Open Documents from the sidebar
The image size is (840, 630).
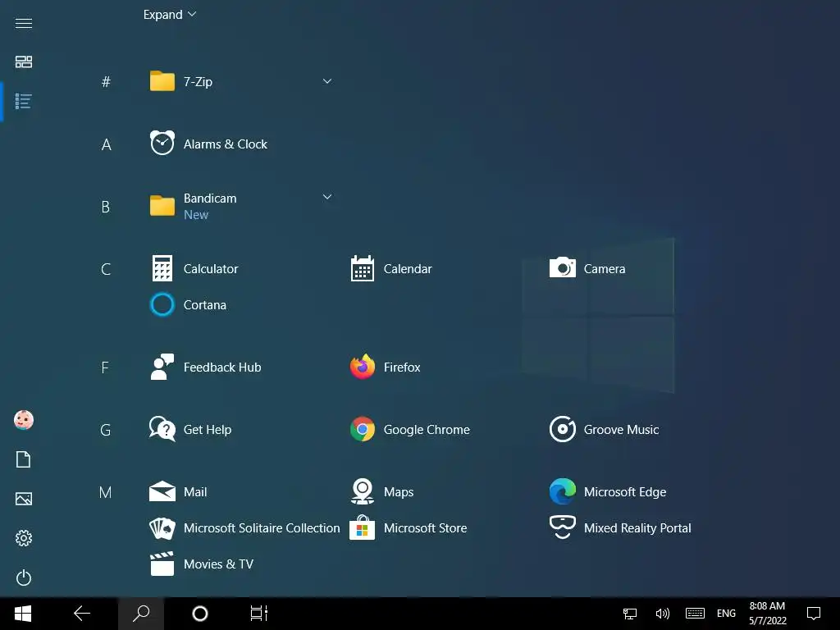(x=24, y=459)
